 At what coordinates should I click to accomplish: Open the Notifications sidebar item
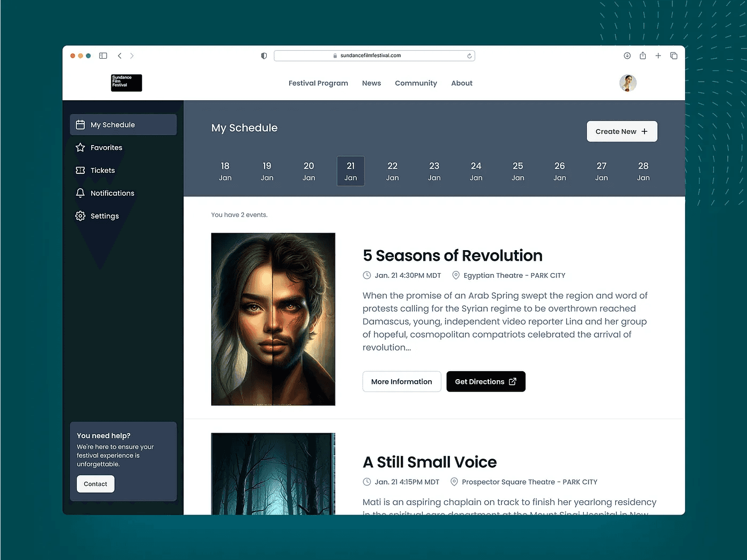pyautogui.click(x=123, y=193)
